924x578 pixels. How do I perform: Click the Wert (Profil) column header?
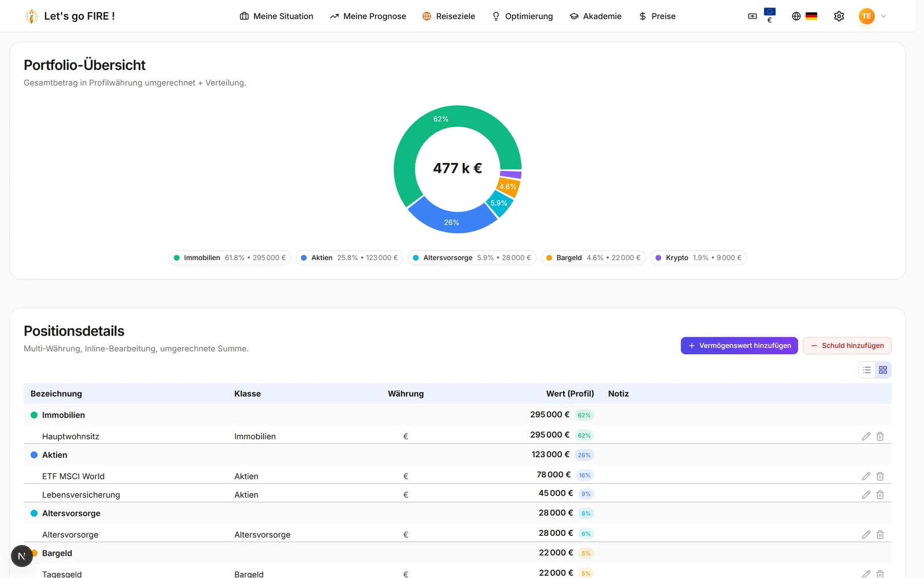tap(570, 394)
